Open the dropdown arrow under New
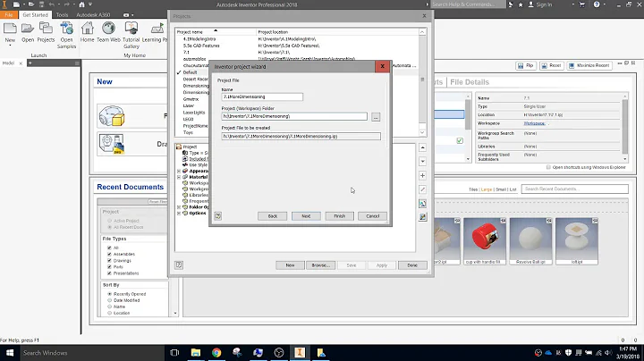Image resolution: width=644 pixels, height=361 pixels. [10, 45]
